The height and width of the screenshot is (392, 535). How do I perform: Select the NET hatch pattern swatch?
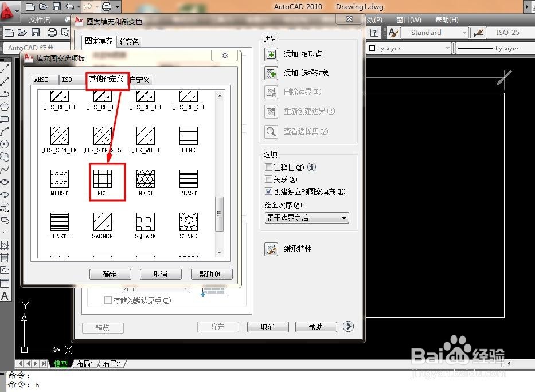click(103, 179)
